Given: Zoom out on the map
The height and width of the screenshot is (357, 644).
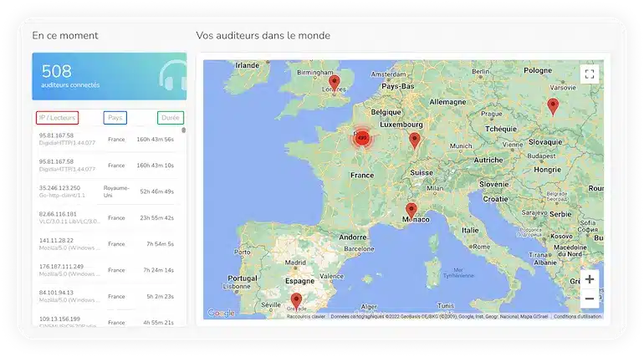Looking at the screenshot, I should click(590, 298).
